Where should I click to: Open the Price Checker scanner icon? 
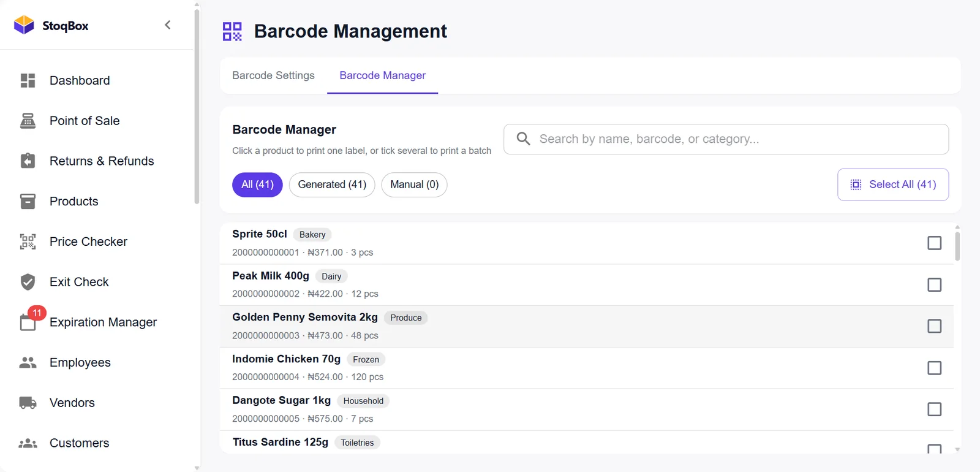click(x=28, y=242)
